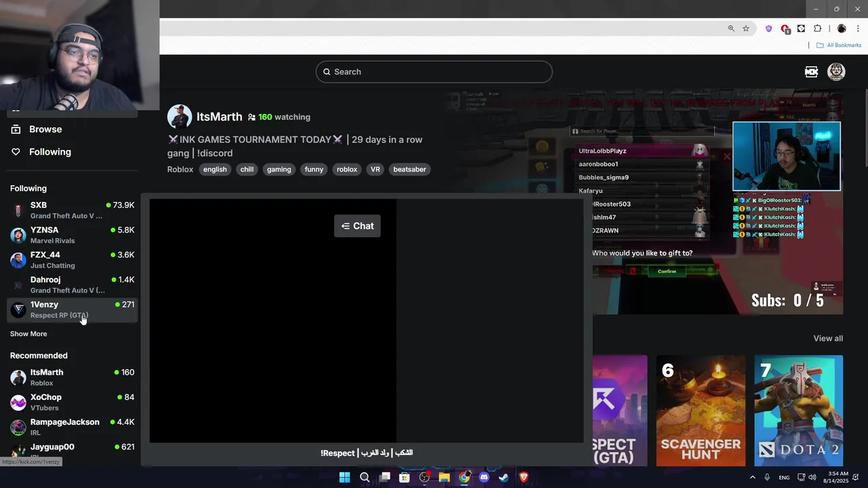
Task: Expand Show More in Following list
Action: point(28,334)
